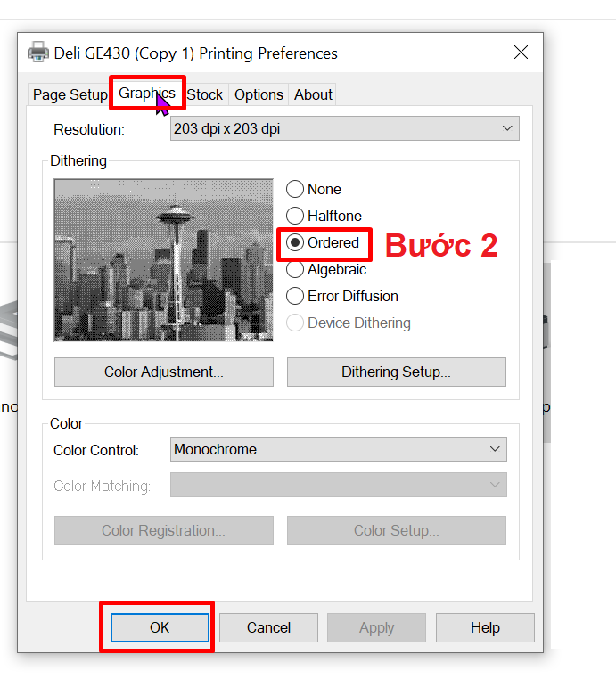Open the Graphics tab
The height and width of the screenshot is (687, 616).
pos(147,94)
